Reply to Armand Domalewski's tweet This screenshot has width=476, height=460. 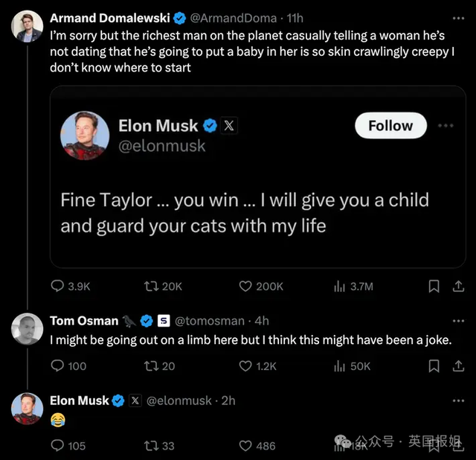[57, 286]
